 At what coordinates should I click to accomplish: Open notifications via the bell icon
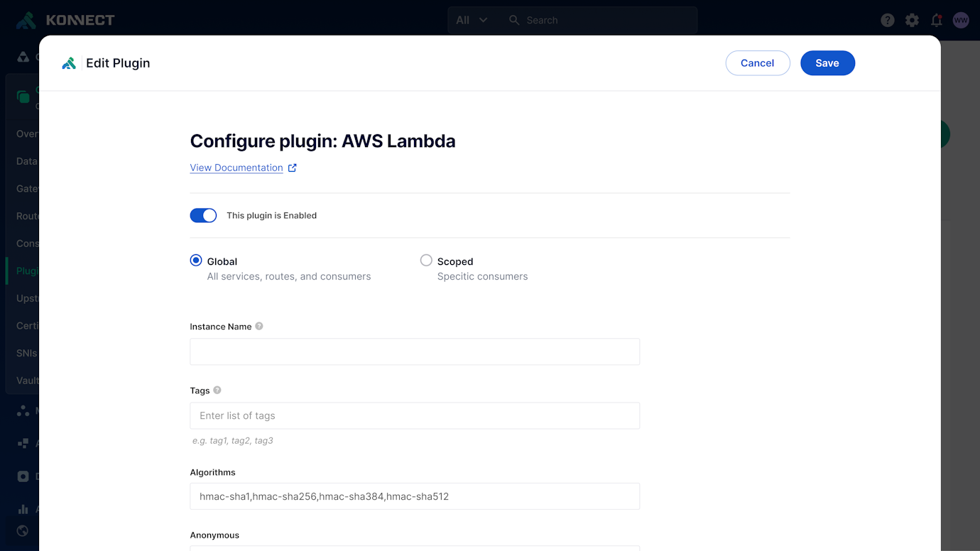tap(936, 20)
